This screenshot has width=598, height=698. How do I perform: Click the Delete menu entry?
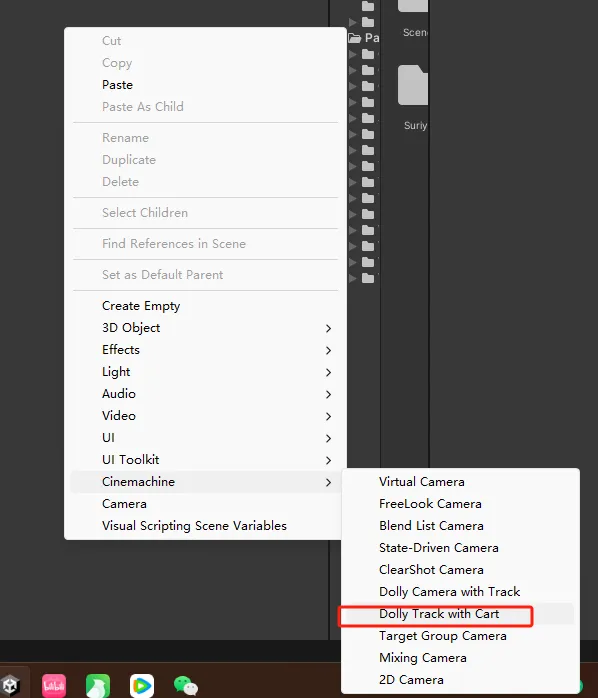(205, 182)
